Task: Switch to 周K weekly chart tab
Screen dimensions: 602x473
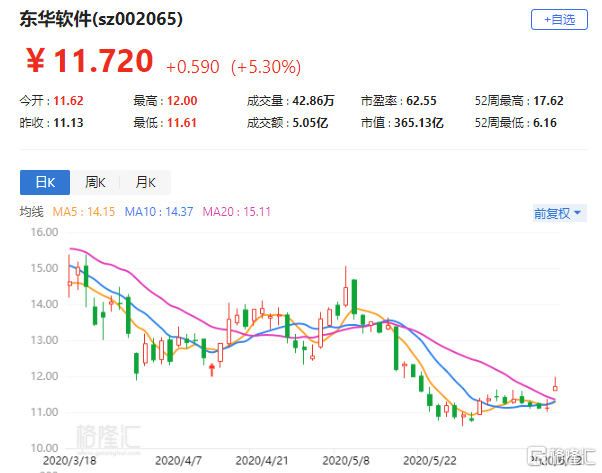Action: point(95,182)
